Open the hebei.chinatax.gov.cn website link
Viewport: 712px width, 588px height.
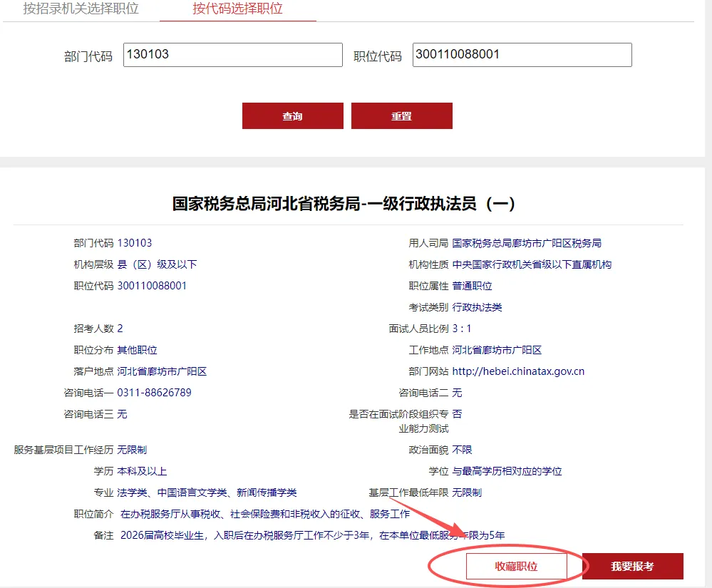click(518, 371)
